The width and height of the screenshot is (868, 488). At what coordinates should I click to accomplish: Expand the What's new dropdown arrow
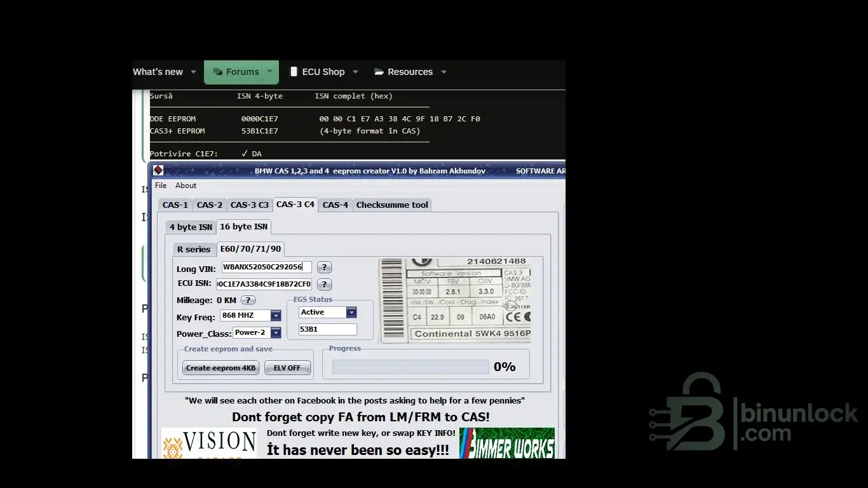(193, 72)
